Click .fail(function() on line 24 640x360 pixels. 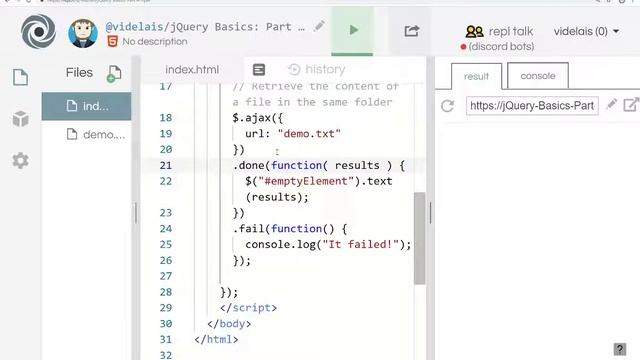[x=284, y=229]
